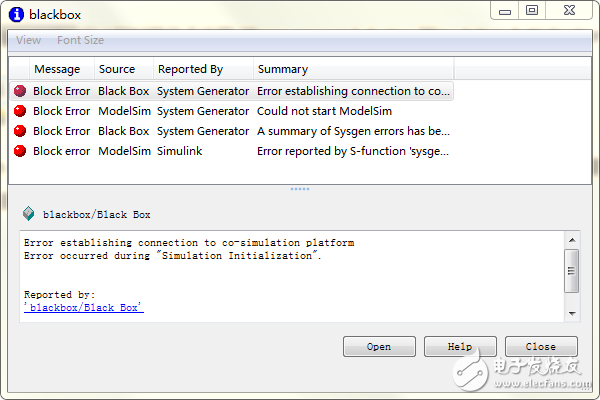Select the 'Could not start ModelSim' row
The image size is (600, 400).
[x=232, y=111]
